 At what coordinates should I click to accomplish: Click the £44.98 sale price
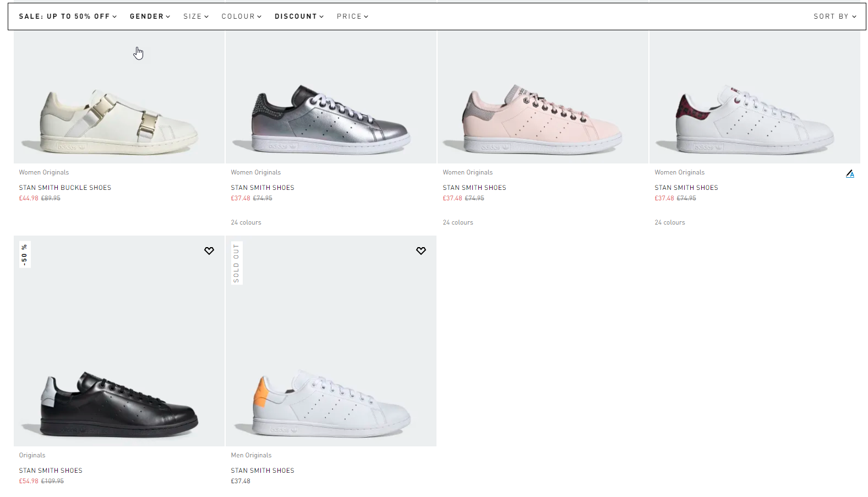click(x=29, y=198)
